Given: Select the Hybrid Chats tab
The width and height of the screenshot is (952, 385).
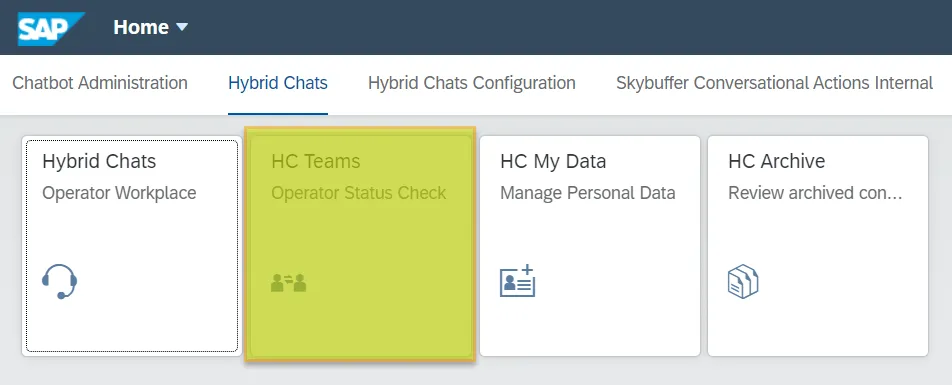Looking at the screenshot, I should pos(278,83).
